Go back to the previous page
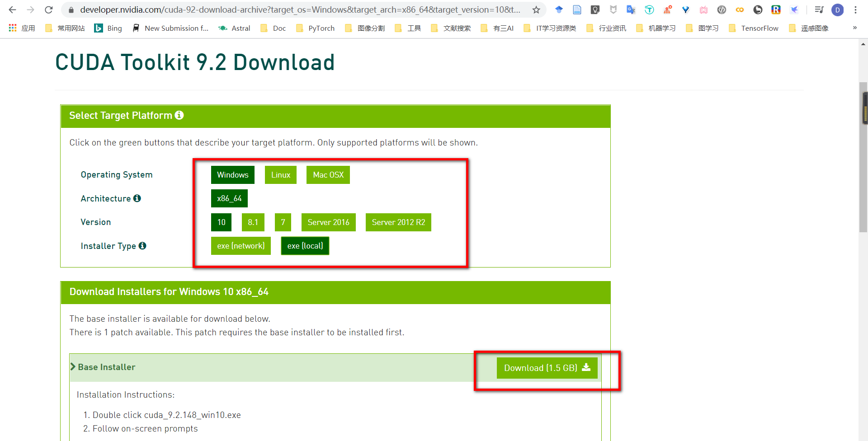Screen dimensions: 868x441 [12, 9]
